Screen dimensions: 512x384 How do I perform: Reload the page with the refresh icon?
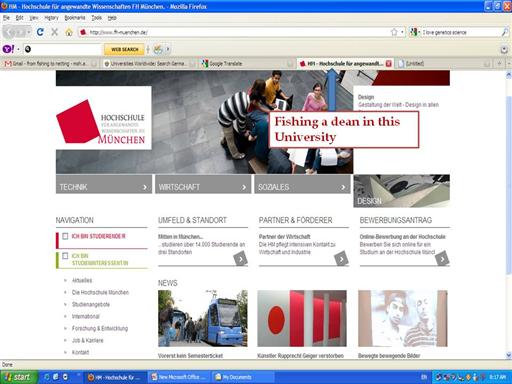click(x=40, y=32)
